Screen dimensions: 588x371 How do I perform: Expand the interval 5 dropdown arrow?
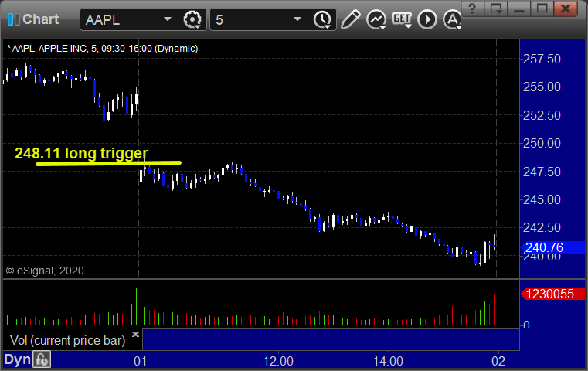coord(297,19)
